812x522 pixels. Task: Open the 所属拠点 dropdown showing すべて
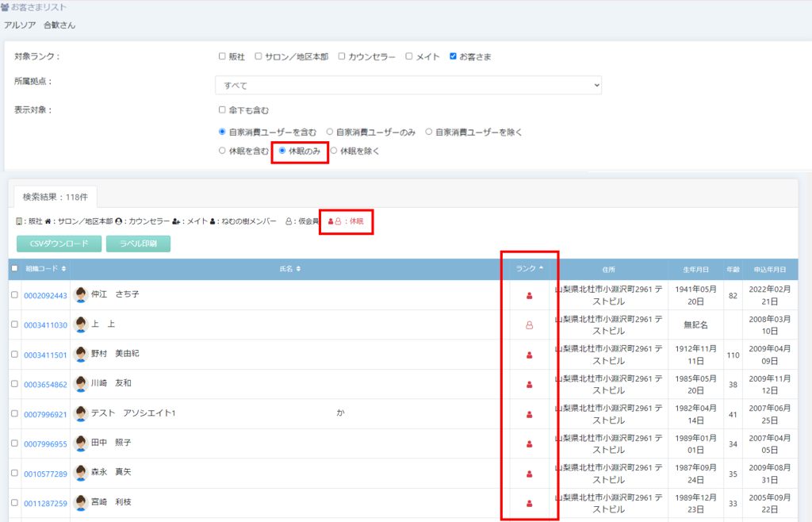point(408,85)
